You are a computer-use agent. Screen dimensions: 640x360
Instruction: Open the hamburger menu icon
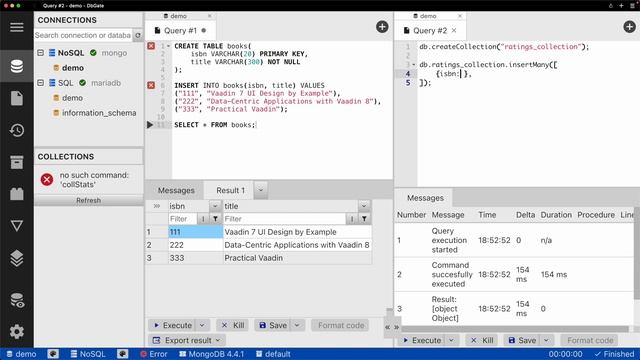[x=17, y=27]
